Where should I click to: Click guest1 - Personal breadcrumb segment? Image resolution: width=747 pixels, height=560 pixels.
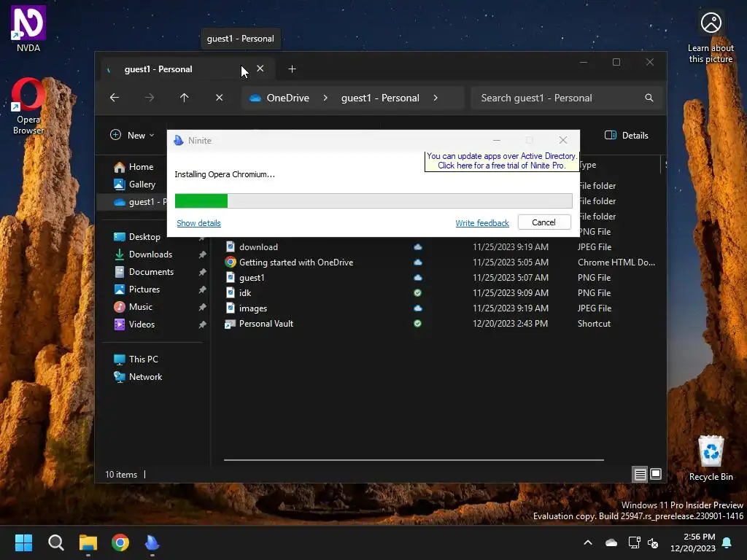[x=380, y=98]
